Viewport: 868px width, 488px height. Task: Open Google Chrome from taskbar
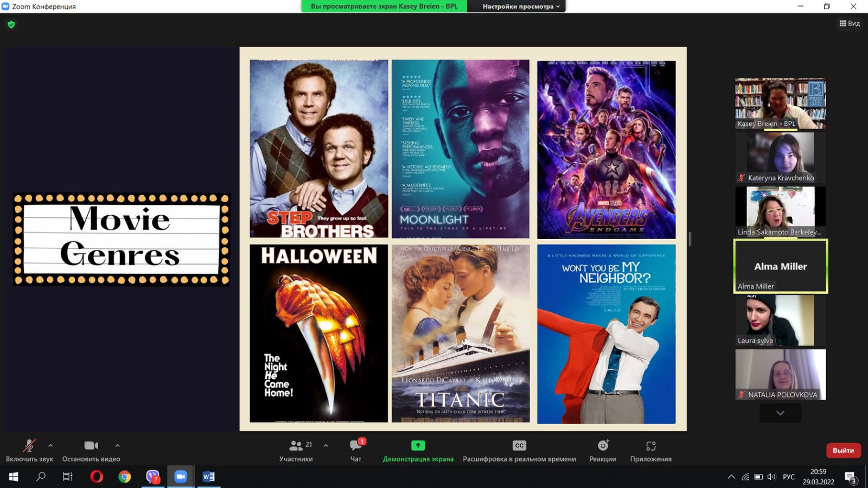[x=125, y=477]
